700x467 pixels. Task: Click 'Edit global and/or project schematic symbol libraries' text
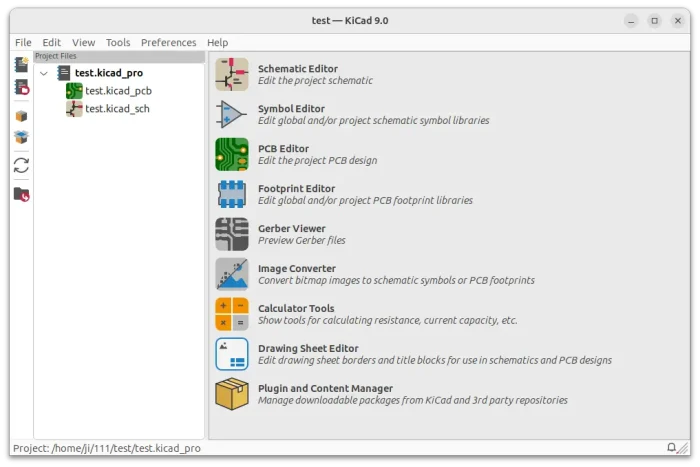[x=374, y=121]
